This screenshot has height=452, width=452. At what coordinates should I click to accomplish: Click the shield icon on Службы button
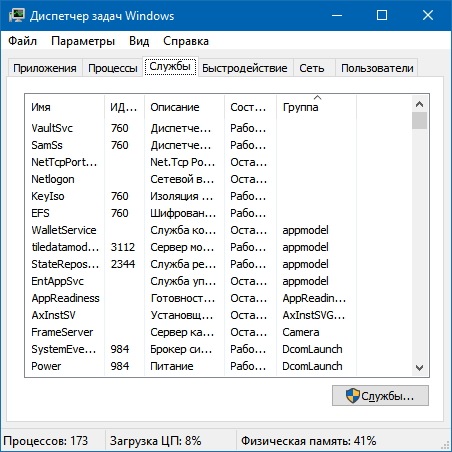click(x=353, y=396)
